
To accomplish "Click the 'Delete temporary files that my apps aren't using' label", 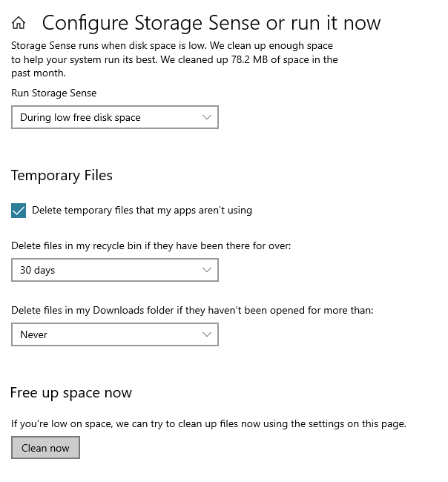I will tap(142, 211).
